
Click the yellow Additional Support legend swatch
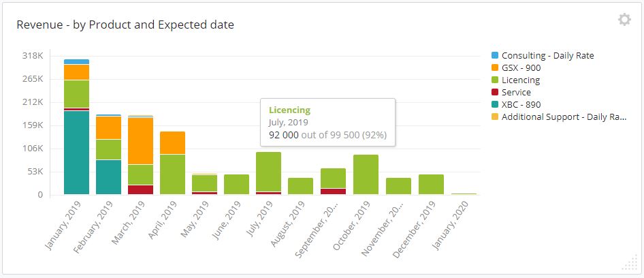click(x=495, y=117)
